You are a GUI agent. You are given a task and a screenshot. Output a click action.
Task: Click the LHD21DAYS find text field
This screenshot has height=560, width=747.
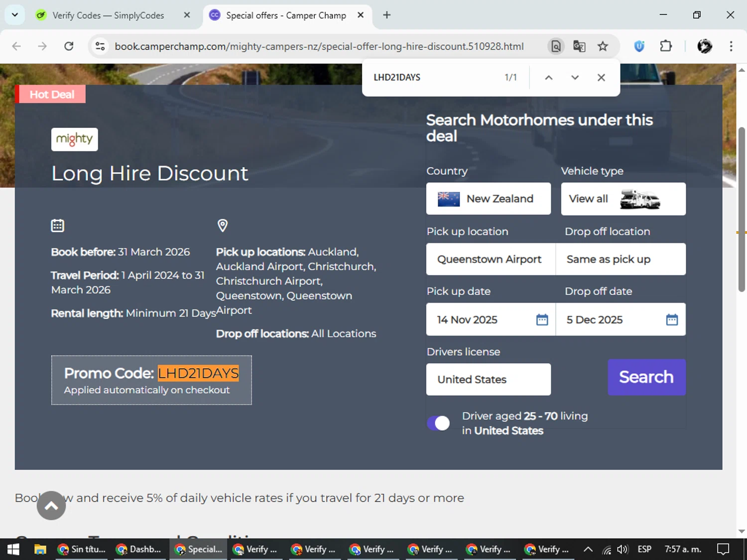pyautogui.click(x=433, y=77)
